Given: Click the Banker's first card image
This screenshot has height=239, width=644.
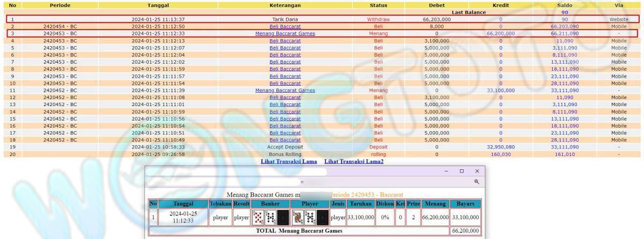Looking at the screenshot, I should (258, 217).
